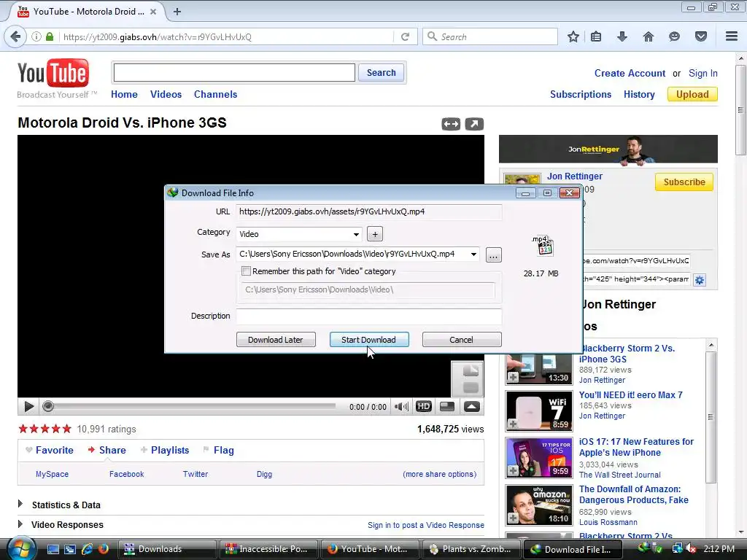
Task: Click the volume speaker icon
Action: coord(401,407)
